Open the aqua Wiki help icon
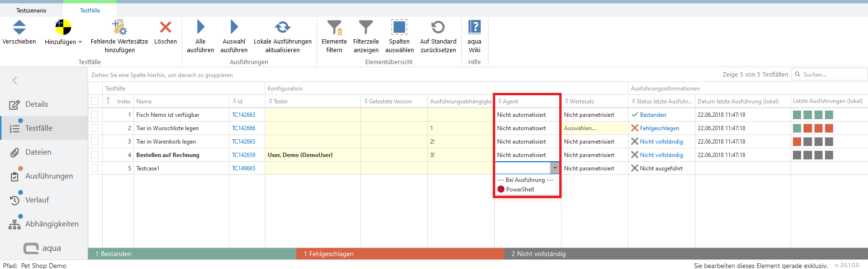The image size is (868, 269). [x=474, y=27]
